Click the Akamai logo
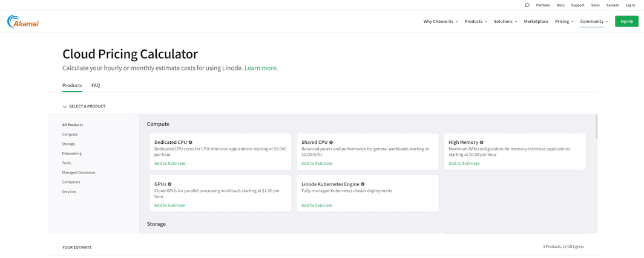The height and width of the screenshot is (258, 644). click(x=23, y=22)
